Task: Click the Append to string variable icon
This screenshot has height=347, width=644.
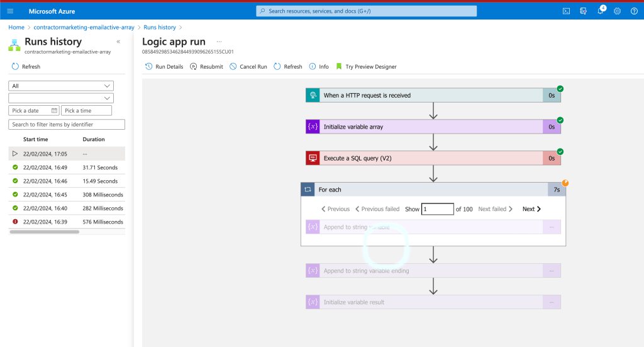Action: click(x=313, y=227)
